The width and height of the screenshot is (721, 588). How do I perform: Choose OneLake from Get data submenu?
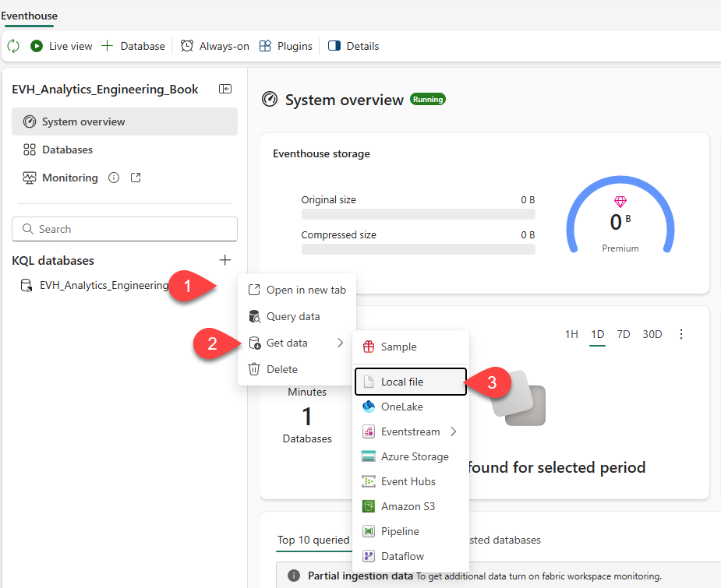[x=401, y=407]
